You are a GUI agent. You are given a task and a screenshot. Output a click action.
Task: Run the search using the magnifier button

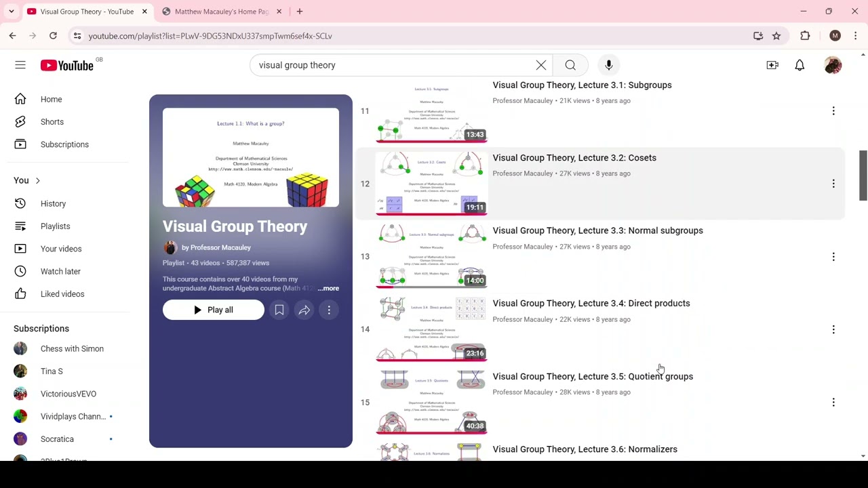coord(570,65)
